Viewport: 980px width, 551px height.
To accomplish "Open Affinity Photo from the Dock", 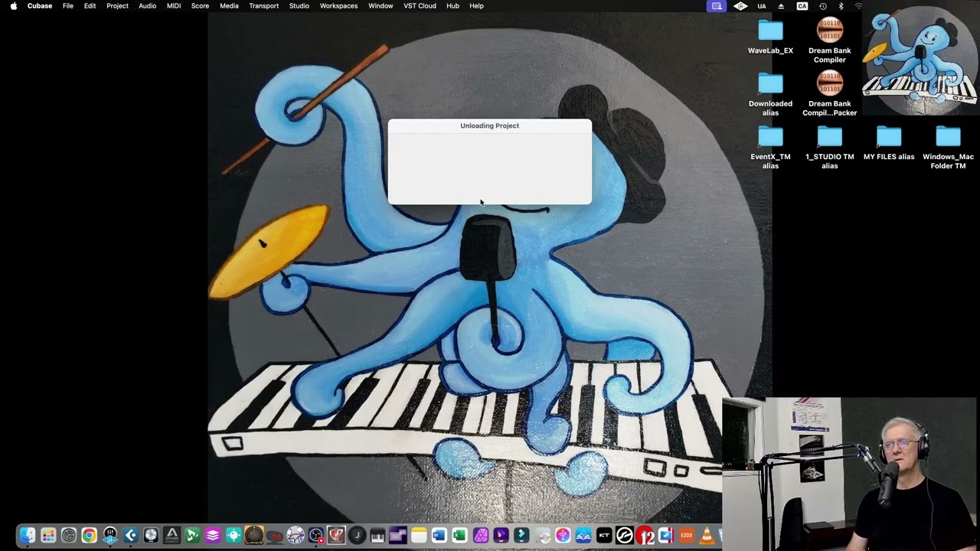I will tap(480, 536).
